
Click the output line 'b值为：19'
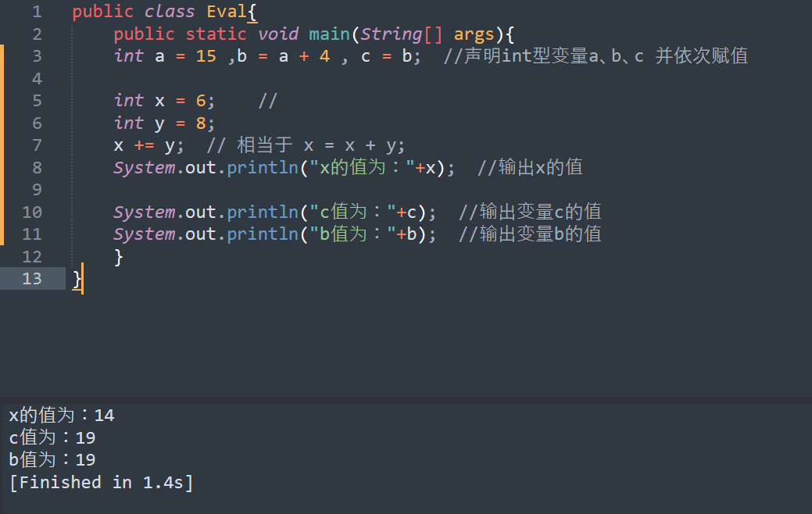tap(52, 459)
